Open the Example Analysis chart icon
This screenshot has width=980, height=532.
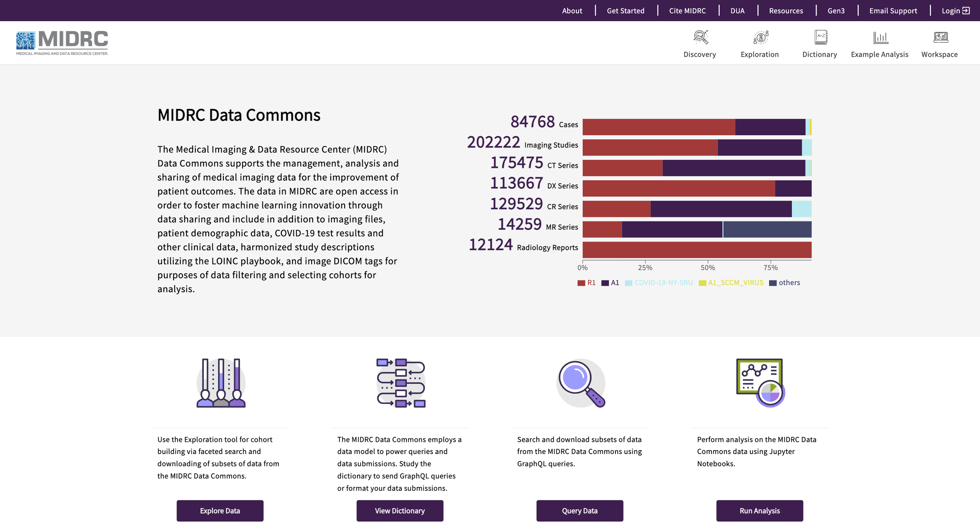click(880, 37)
